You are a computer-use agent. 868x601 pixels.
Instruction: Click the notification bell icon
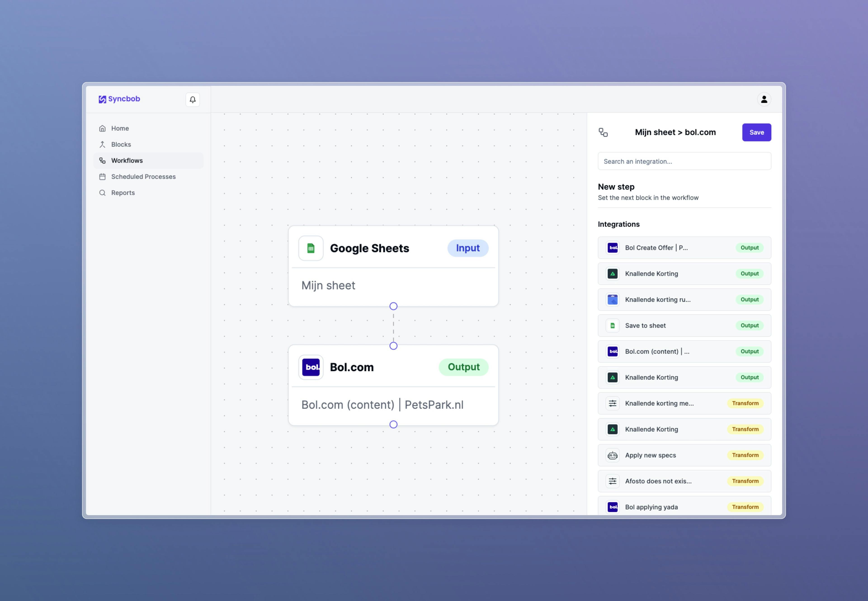tap(192, 99)
